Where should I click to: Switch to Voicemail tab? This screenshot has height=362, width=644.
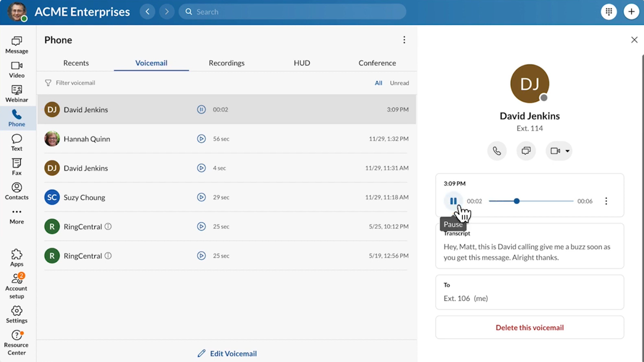point(151,62)
